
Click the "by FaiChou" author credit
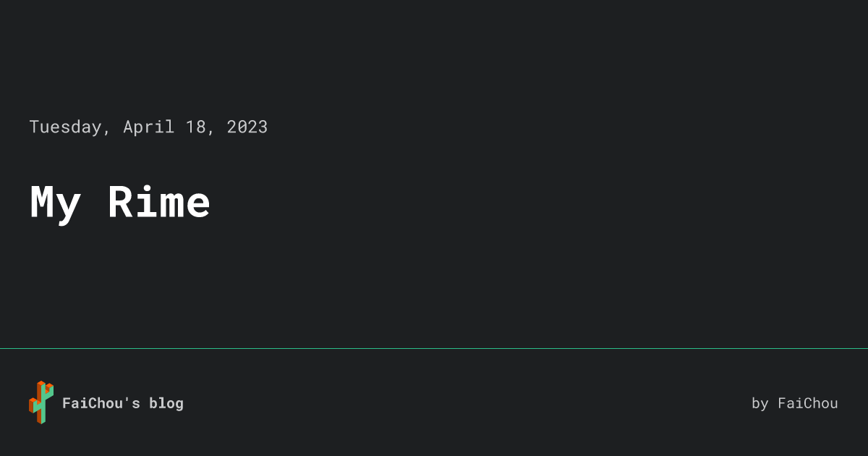point(794,403)
